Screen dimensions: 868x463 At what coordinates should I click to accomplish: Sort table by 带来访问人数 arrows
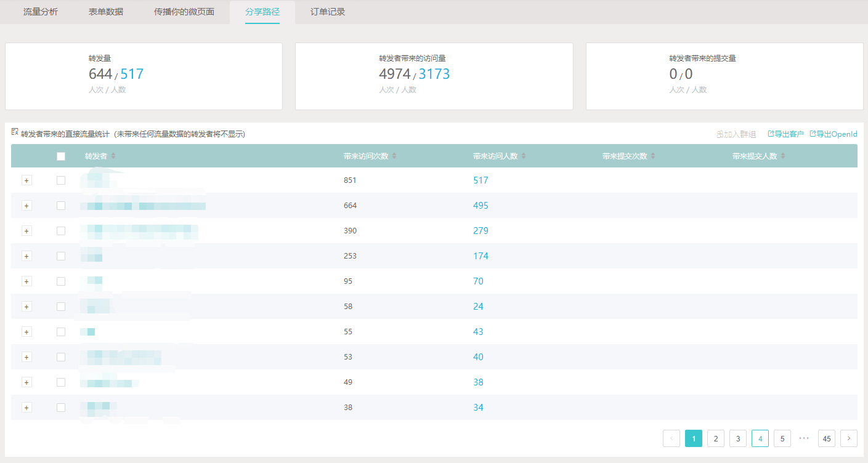(x=524, y=156)
